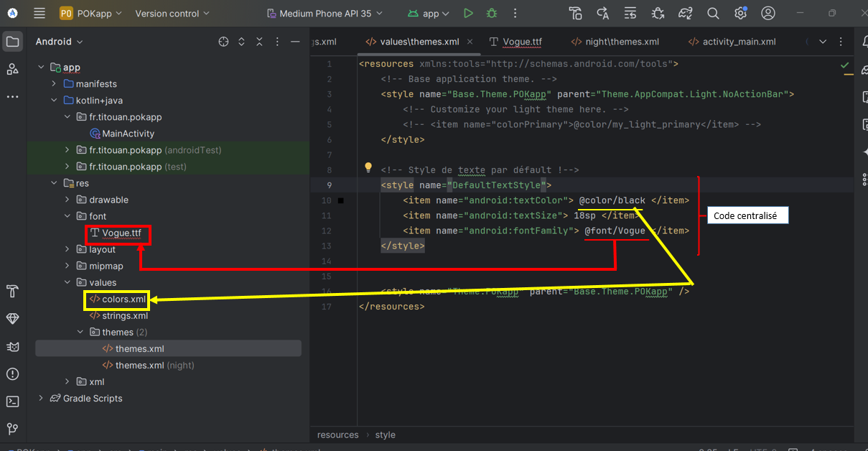Show intention actions lightbulb on line 8
This screenshot has height=451, width=868.
click(368, 167)
